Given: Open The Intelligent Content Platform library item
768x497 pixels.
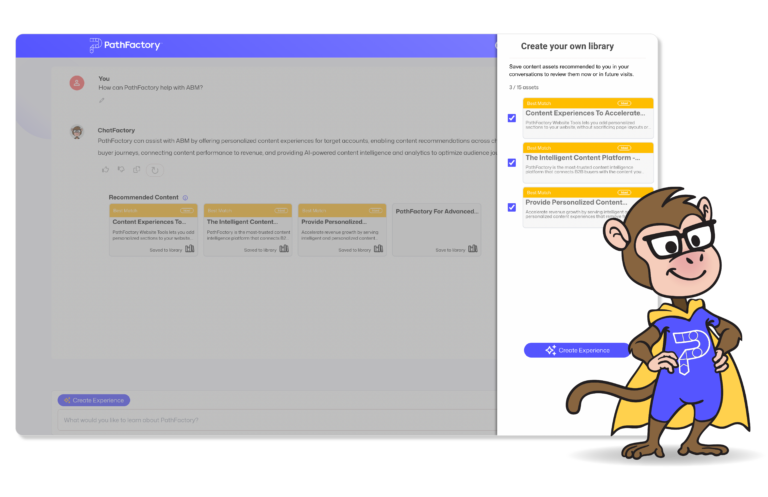Looking at the screenshot, I should 588,163.
